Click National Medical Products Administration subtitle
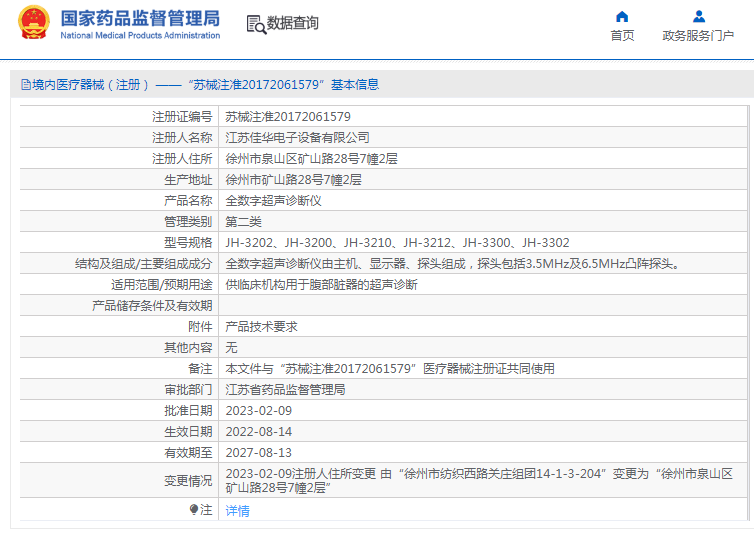 point(140,36)
